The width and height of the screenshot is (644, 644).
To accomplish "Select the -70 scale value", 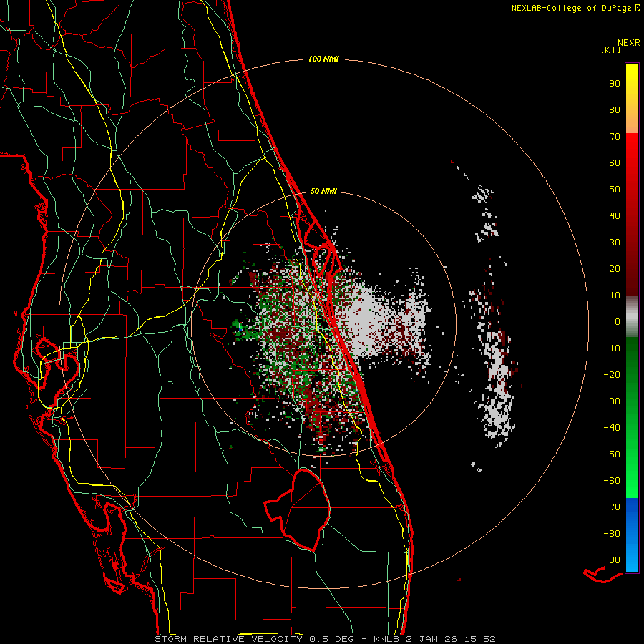I will pyautogui.click(x=612, y=507).
